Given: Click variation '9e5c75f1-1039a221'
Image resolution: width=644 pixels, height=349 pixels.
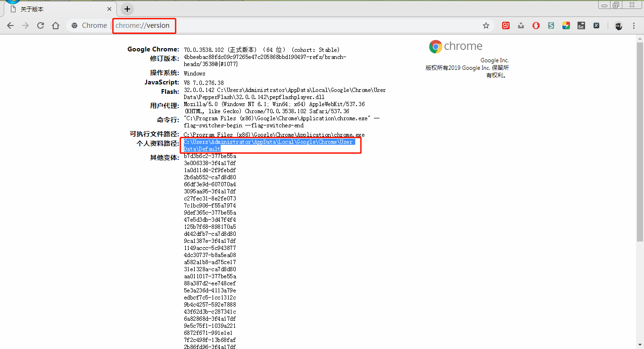Looking at the screenshot, I should [210, 326].
